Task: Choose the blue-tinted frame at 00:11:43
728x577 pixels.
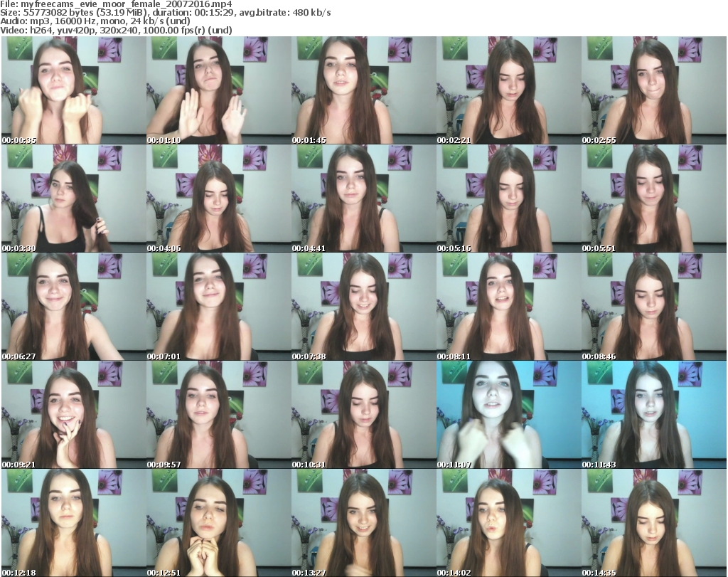Action: [654, 415]
